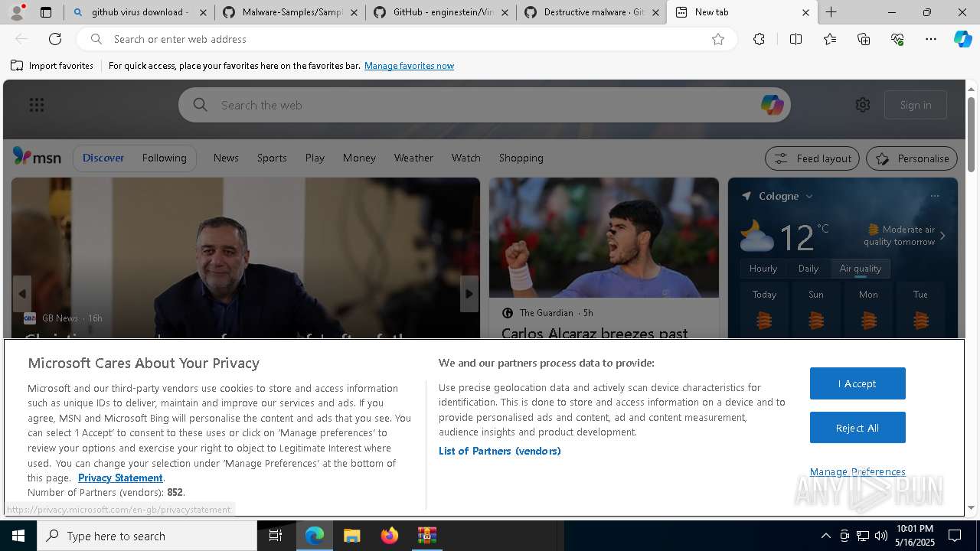Open the browser profile icon
The image size is (980, 551).
tap(17, 12)
